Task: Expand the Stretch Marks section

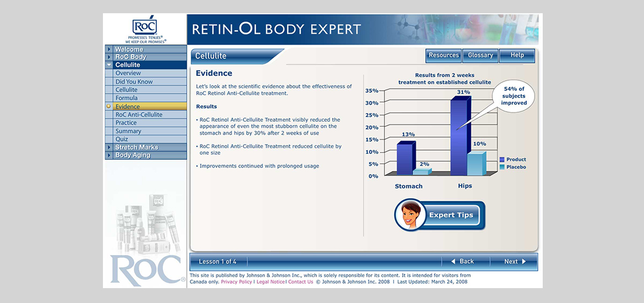Action: [x=110, y=148]
